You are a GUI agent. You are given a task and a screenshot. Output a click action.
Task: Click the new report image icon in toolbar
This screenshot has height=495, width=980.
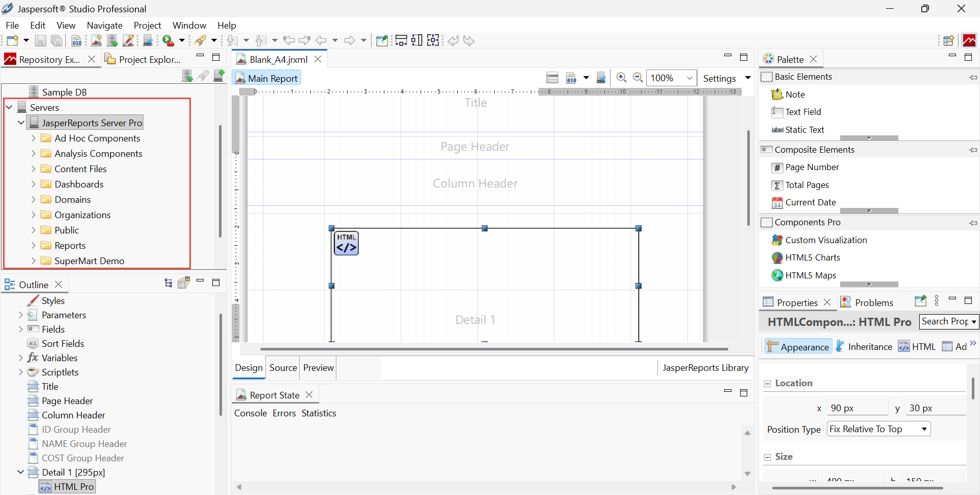96,40
